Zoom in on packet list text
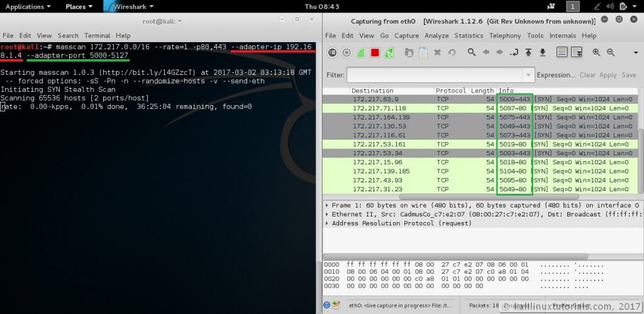Image resolution: width=644 pixels, height=314 pixels. point(596,52)
